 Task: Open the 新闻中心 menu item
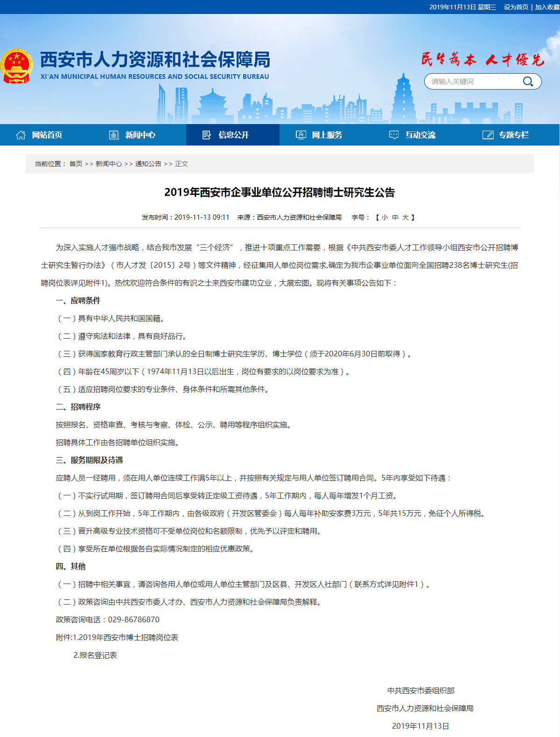pos(140,135)
